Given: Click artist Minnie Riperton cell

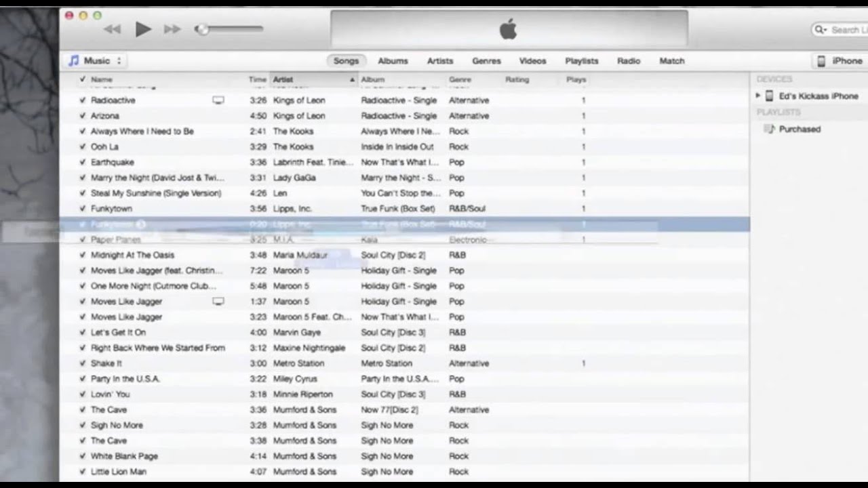Looking at the screenshot, I should (x=302, y=394).
